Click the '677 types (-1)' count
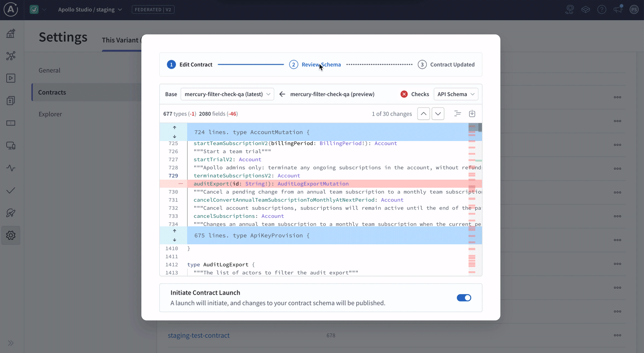Image resolution: width=644 pixels, height=353 pixels. click(180, 114)
